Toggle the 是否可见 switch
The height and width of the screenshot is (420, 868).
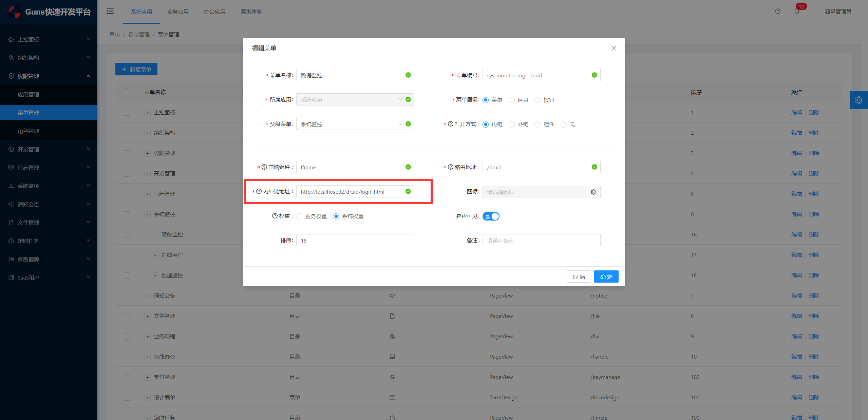point(491,216)
